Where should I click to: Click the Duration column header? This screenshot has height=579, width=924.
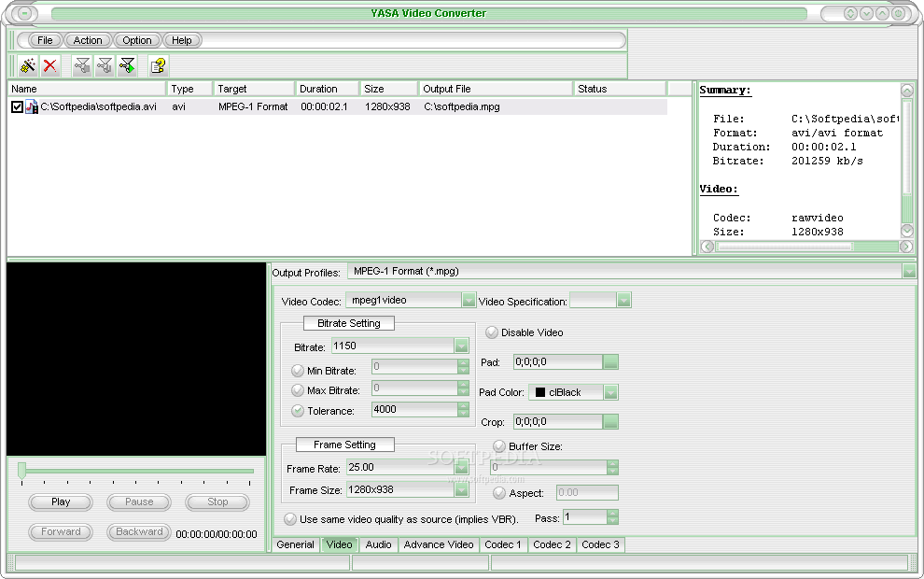click(327, 89)
